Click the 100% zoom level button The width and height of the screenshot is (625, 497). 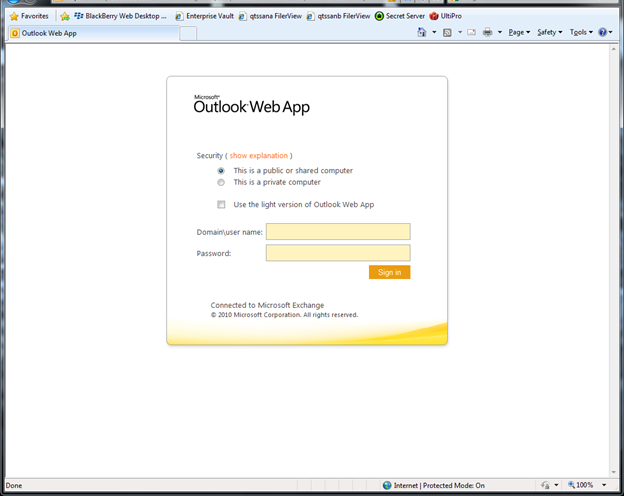581,485
